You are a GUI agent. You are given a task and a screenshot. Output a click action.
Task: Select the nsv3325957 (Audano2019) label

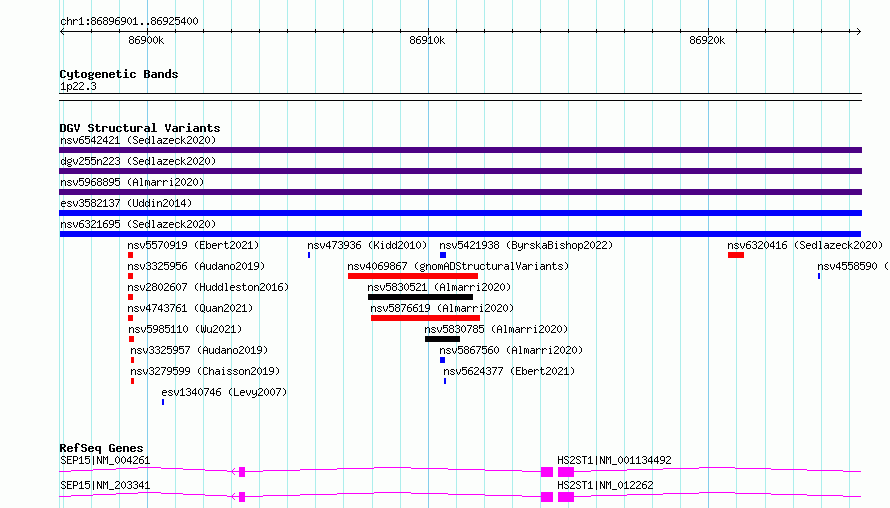pyautogui.click(x=199, y=350)
